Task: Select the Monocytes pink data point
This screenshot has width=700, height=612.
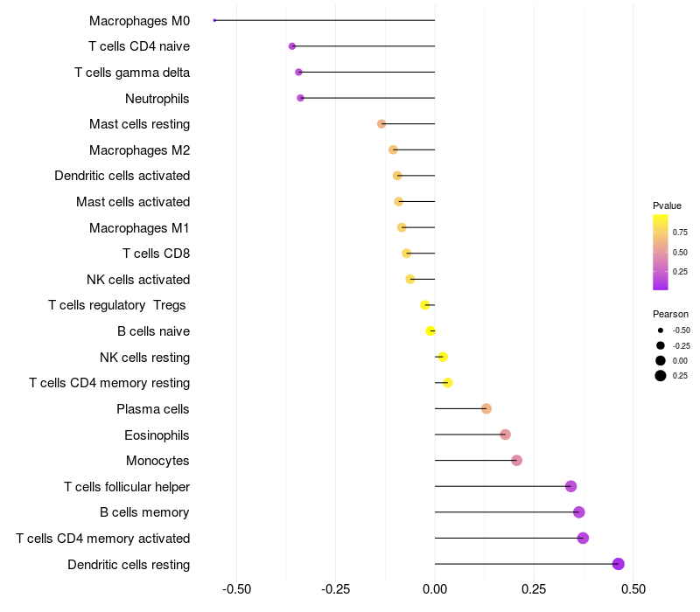Action: coord(516,461)
